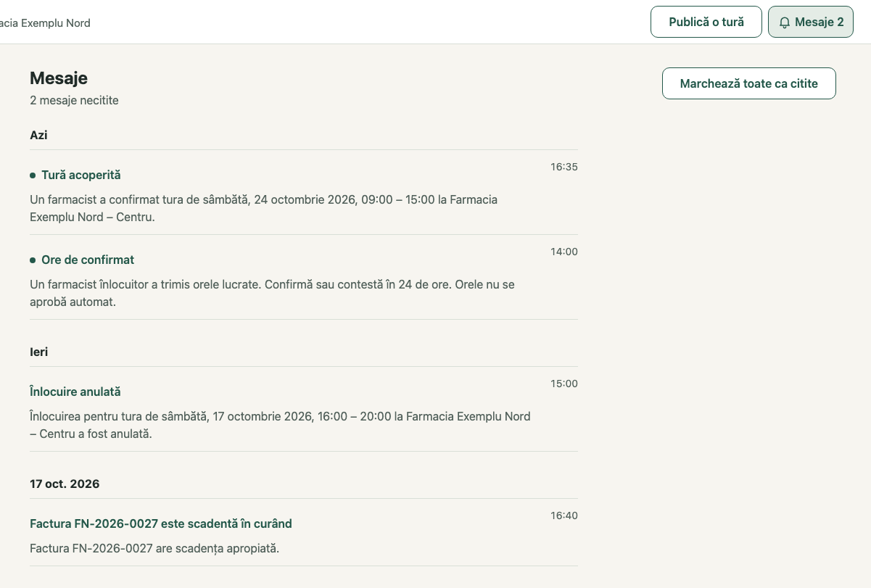The height and width of the screenshot is (588, 871).
Task: Click the 16:40 timestamp of invoice message
Action: tap(564, 515)
